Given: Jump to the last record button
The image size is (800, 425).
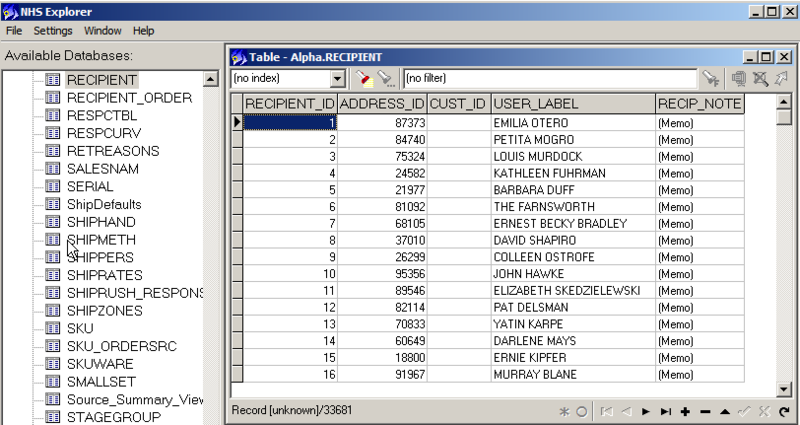Looking at the screenshot, I should coord(665,411).
